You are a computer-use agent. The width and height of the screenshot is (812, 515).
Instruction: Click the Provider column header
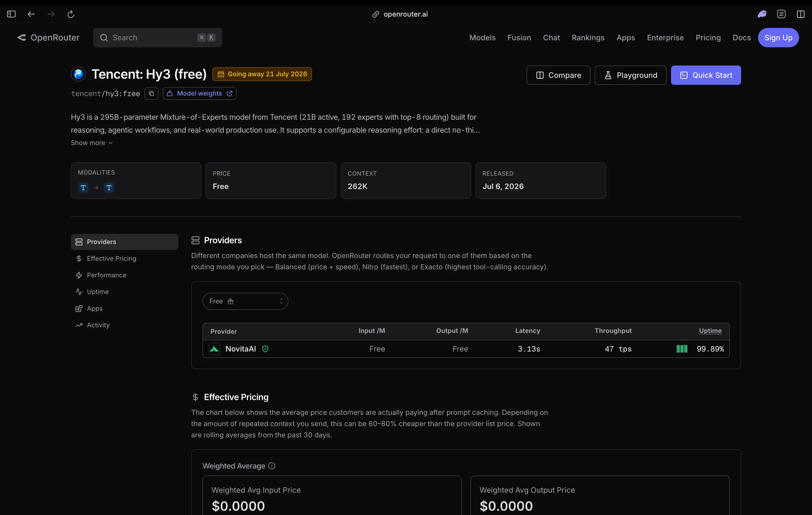pyautogui.click(x=224, y=331)
